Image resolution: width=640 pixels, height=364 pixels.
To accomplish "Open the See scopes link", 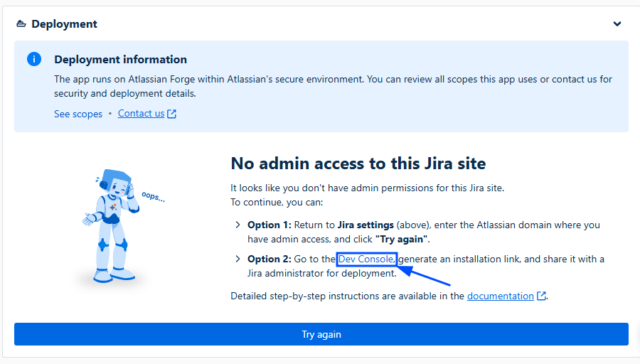I will 78,114.
